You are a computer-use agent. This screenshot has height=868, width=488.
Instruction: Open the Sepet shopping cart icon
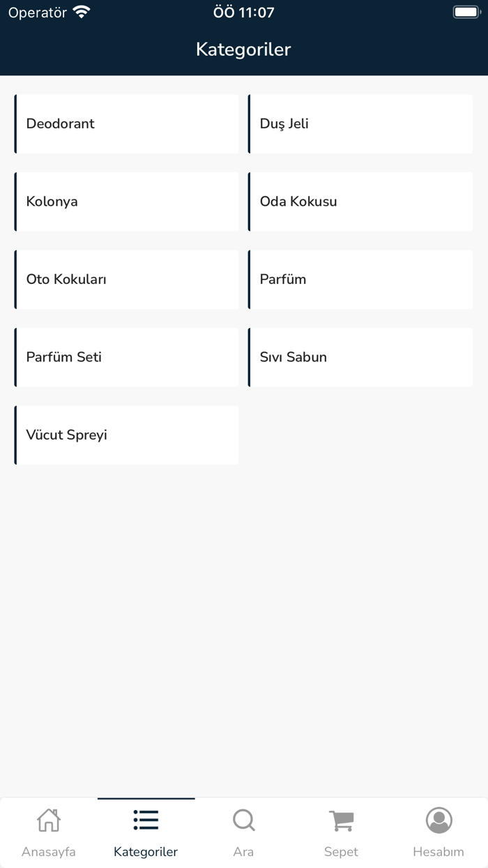coord(341,821)
